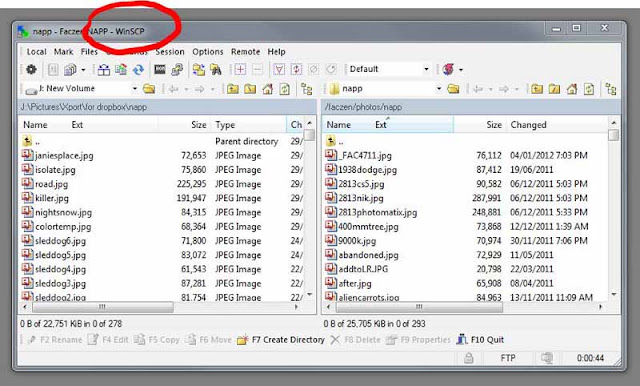Open the black console terminal icon
640x386 pixels.
160,70
